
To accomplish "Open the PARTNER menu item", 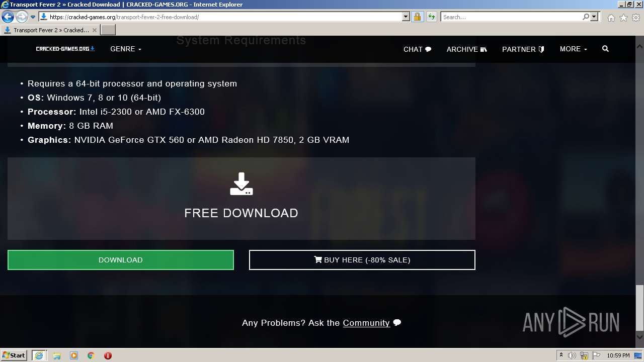I will pyautogui.click(x=523, y=49).
